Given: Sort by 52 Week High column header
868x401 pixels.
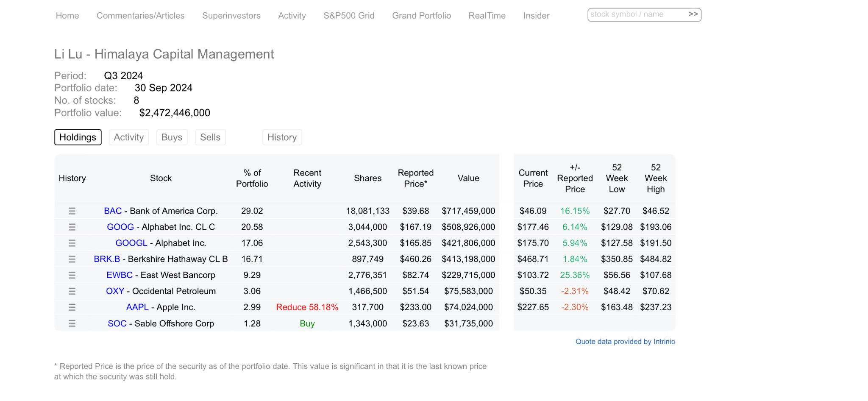Looking at the screenshot, I should (x=656, y=178).
